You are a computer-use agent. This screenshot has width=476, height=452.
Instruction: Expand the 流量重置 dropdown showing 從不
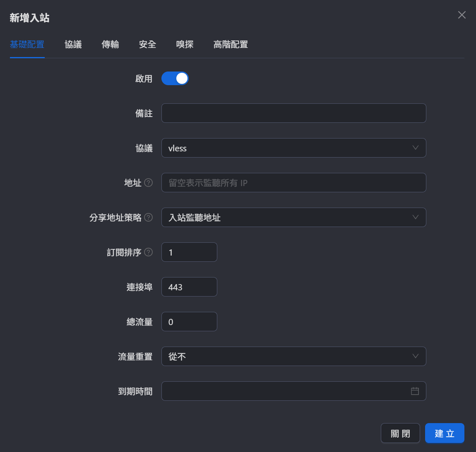coord(294,356)
